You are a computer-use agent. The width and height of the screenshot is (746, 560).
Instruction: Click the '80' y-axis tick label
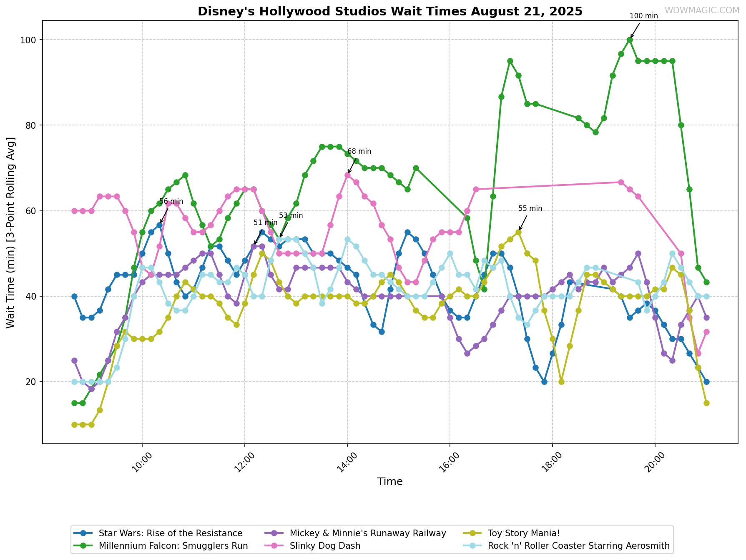[32, 125]
